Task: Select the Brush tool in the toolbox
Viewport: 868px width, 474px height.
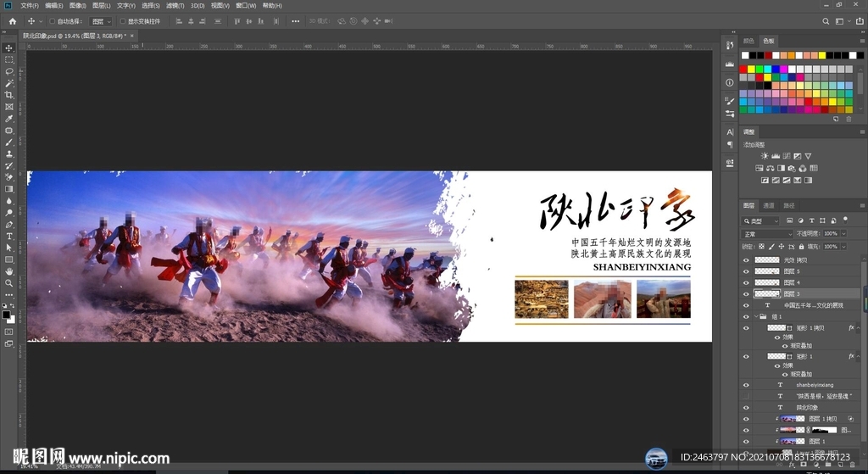Action: click(x=8, y=142)
